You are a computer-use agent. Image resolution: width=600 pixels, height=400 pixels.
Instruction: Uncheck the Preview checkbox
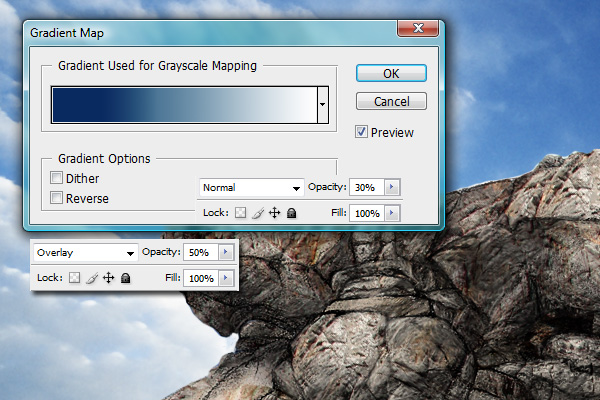coord(361,132)
